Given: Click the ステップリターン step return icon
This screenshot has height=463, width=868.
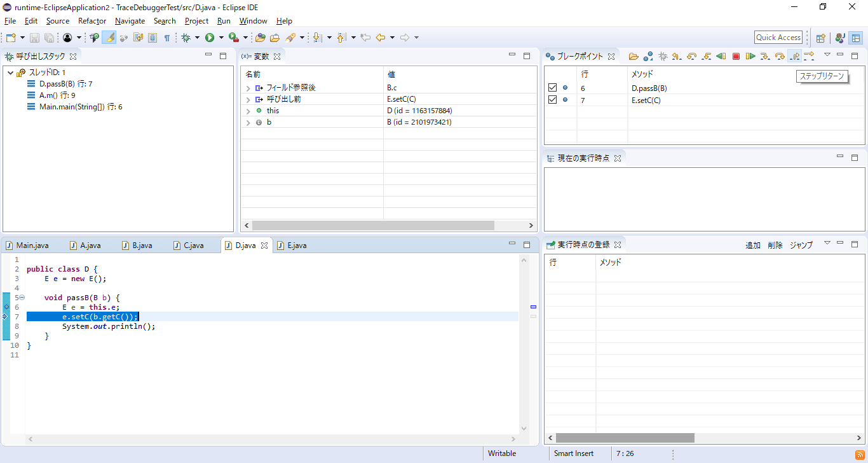Looking at the screenshot, I should click(794, 56).
